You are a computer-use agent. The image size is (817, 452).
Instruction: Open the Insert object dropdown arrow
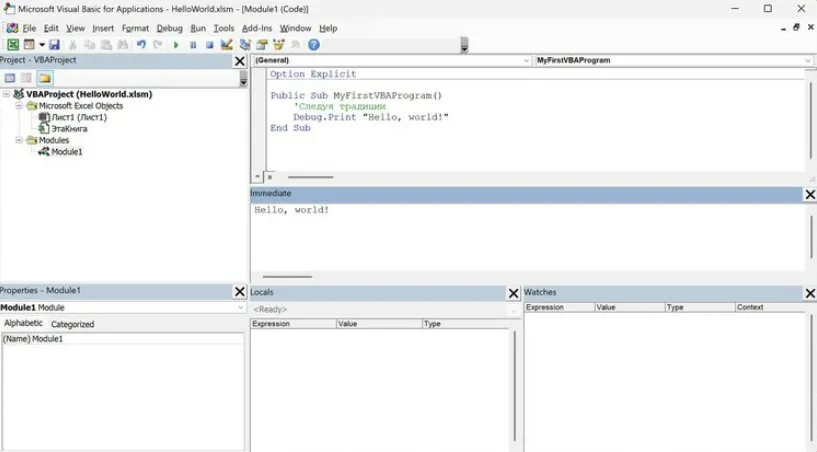[42, 45]
